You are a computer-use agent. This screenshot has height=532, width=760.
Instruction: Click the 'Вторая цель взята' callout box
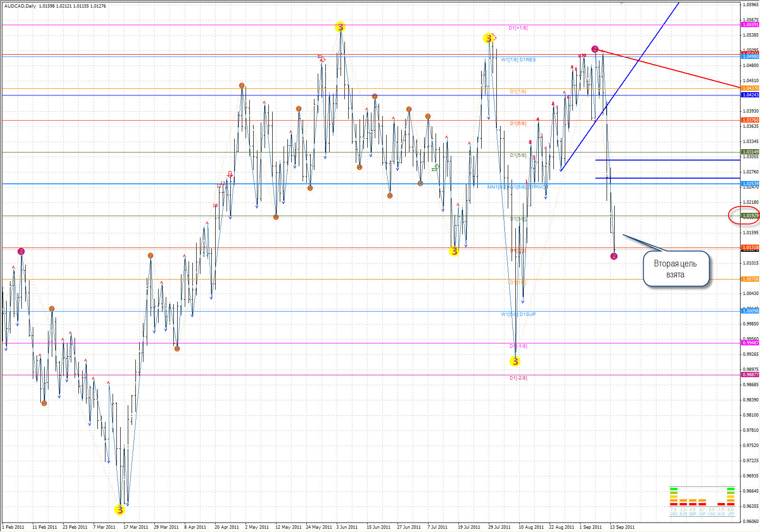[675, 269]
